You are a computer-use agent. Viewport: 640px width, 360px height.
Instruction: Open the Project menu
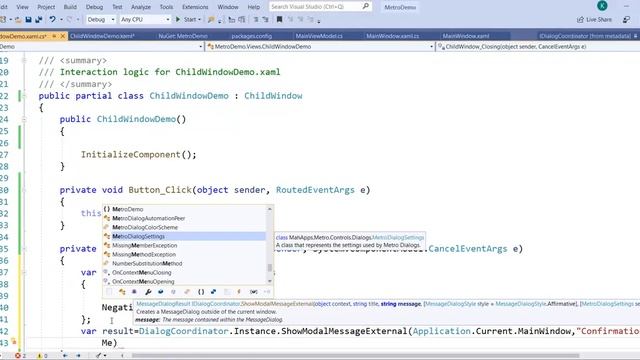click(46, 7)
